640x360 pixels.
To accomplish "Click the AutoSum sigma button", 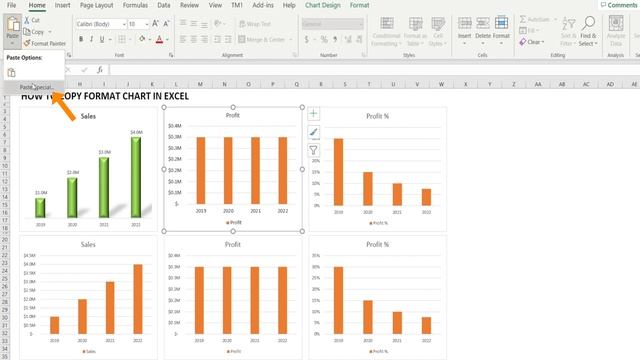I will point(535,19).
